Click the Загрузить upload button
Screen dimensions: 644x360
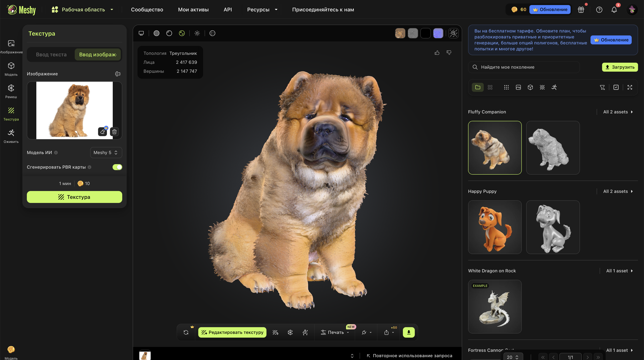[x=620, y=67]
